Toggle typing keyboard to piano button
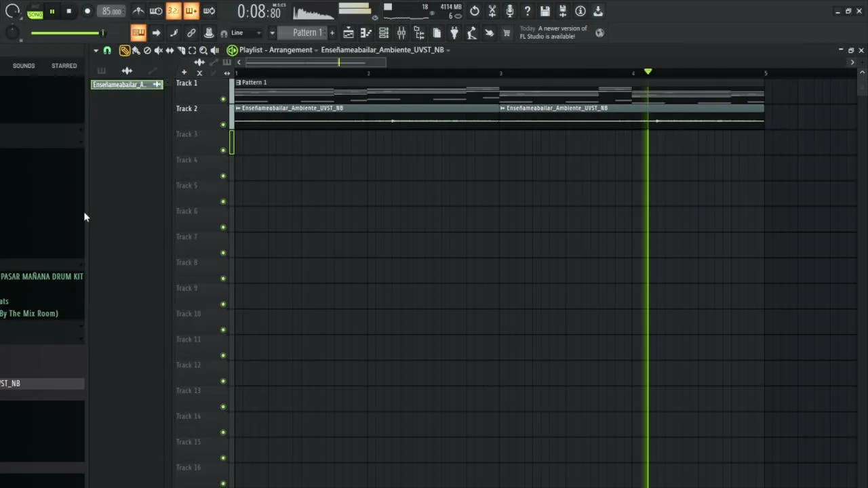This screenshot has height=488, width=868. (138, 33)
